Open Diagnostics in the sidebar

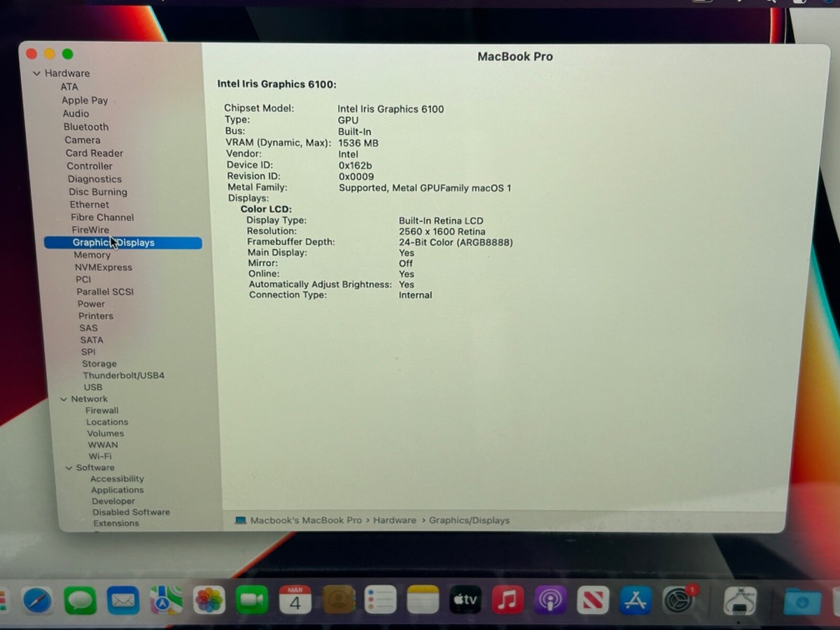[x=94, y=179]
